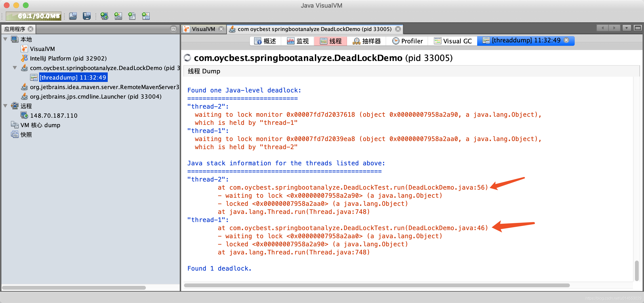This screenshot has width=644, height=303.
Task: Click 'Found one Java-level deadlock:' text
Action: [x=244, y=90]
